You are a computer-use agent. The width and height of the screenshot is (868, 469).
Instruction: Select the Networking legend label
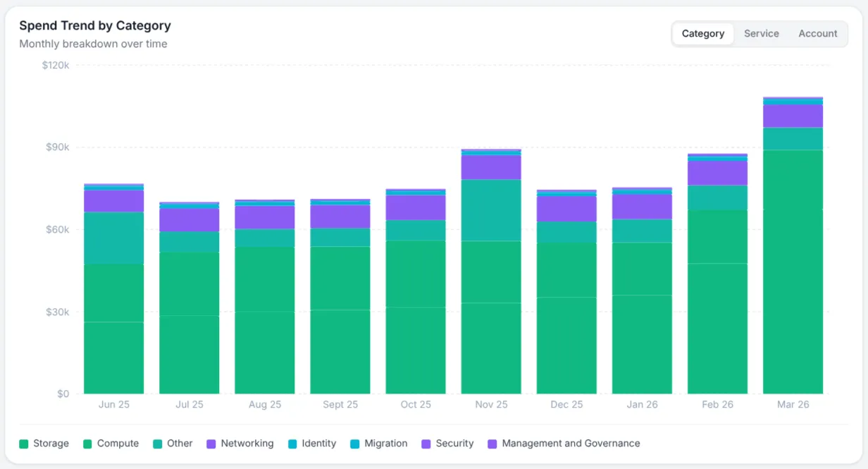[247, 444]
